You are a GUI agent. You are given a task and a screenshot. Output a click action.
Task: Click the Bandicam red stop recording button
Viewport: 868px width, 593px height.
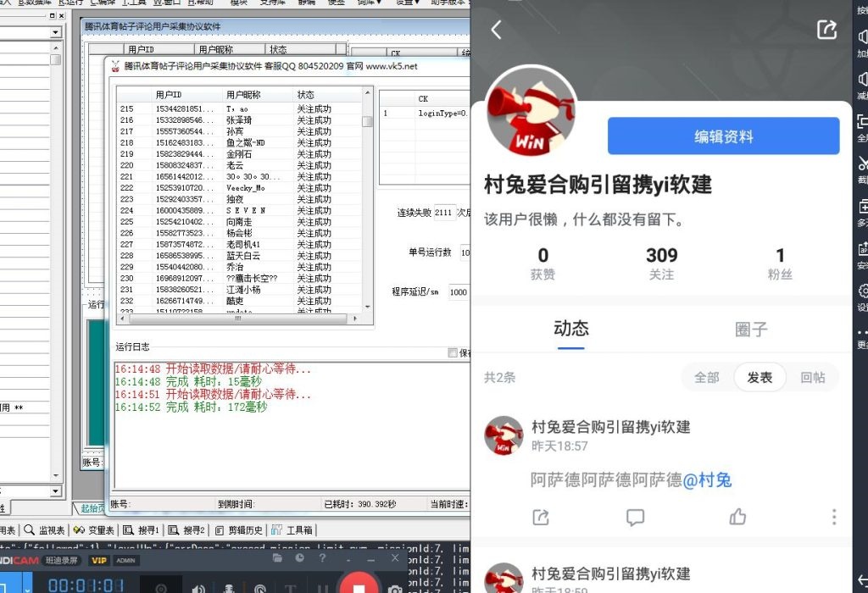point(359,586)
